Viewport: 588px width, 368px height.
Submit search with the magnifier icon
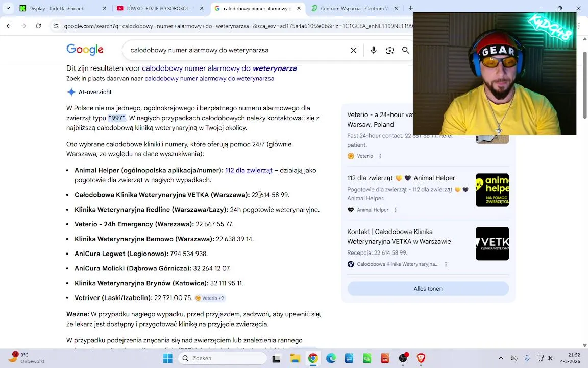coord(405,50)
